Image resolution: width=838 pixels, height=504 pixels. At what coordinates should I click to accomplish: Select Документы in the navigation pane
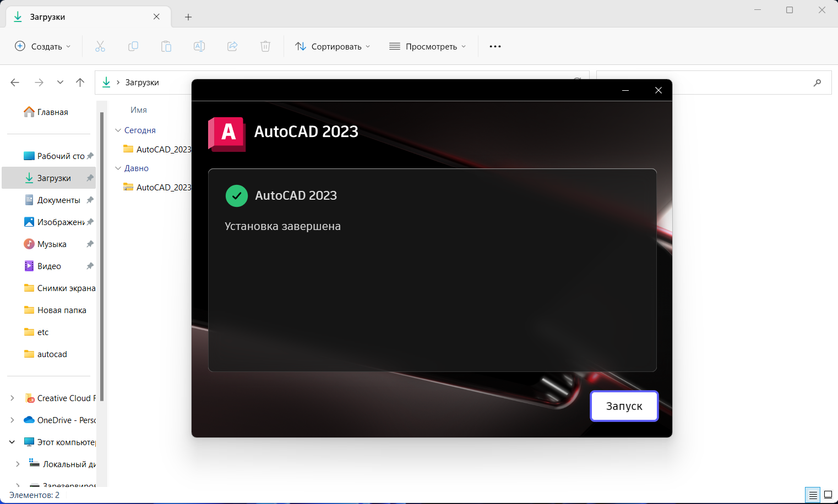[x=58, y=200]
